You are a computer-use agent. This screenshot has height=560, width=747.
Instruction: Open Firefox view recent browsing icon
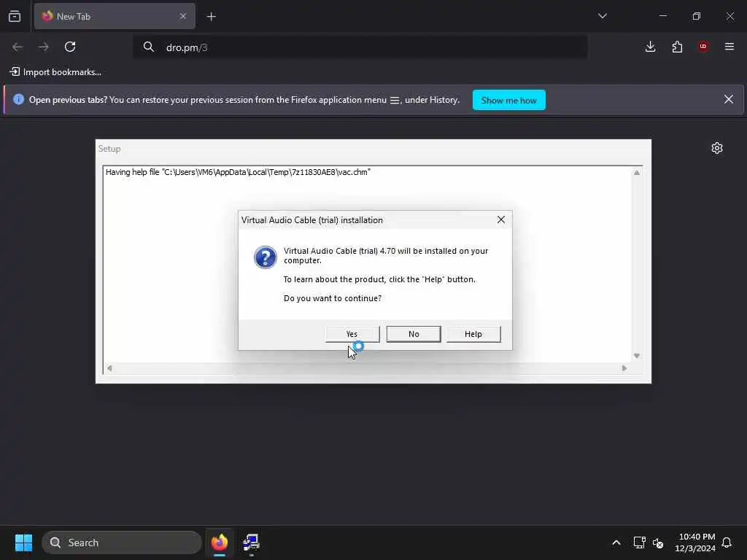coord(15,16)
